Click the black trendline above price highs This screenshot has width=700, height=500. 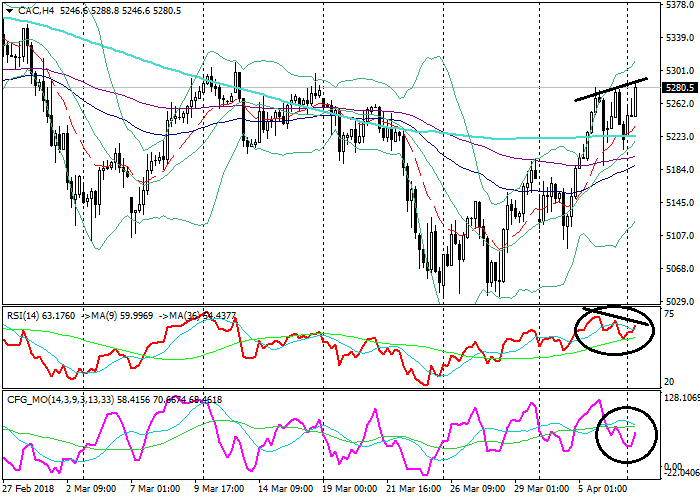[610, 89]
